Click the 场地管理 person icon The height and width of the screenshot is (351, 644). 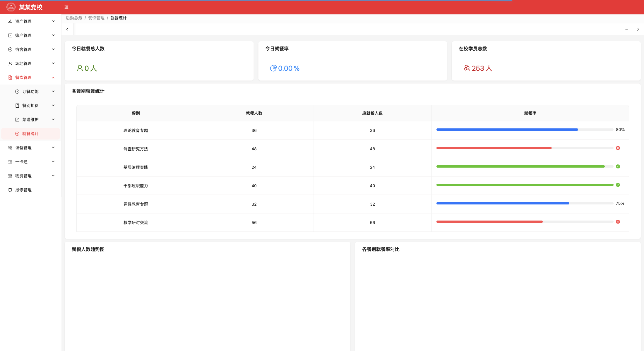click(x=10, y=63)
